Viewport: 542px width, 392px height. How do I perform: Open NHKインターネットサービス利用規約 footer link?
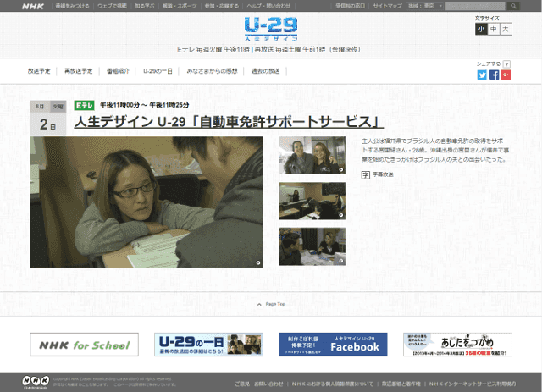coord(473,384)
